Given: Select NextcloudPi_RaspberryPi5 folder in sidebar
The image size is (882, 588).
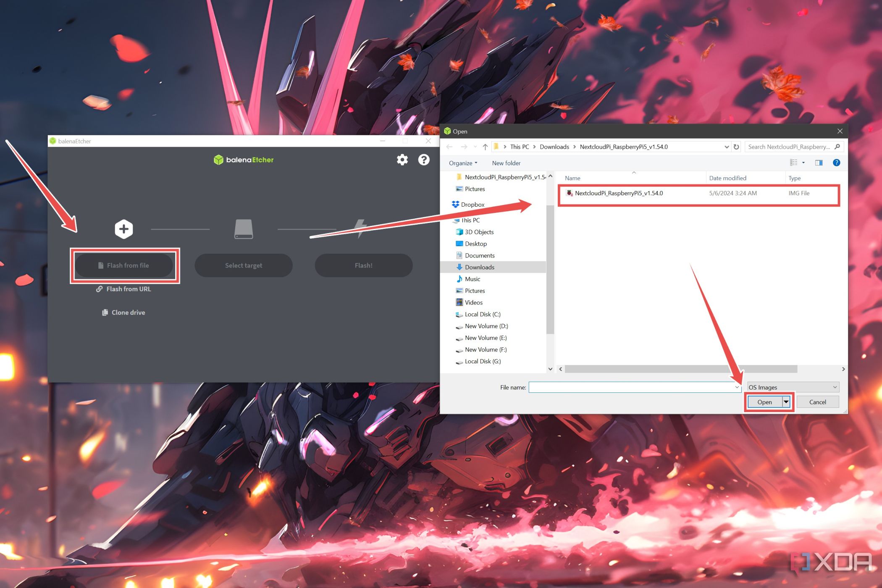Looking at the screenshot, I should 501,177.
